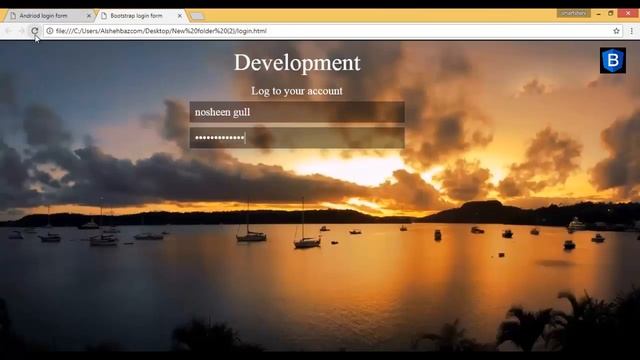The width and height of the screenshot is (640, 360).
Task: Open the Chrome three-dot menu
Action: pos(631,31)
